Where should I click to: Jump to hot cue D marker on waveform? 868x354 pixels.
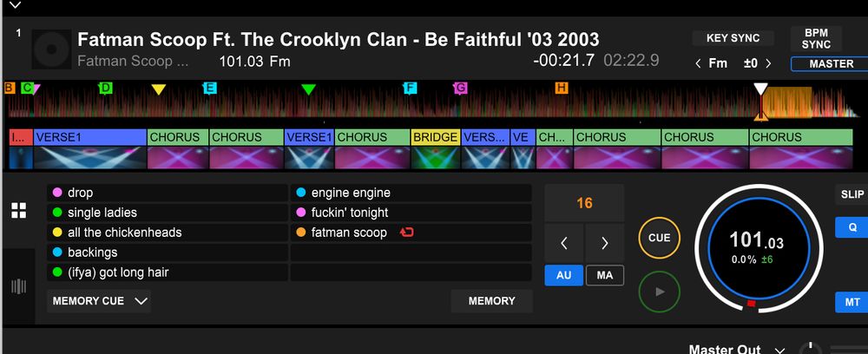105,88
